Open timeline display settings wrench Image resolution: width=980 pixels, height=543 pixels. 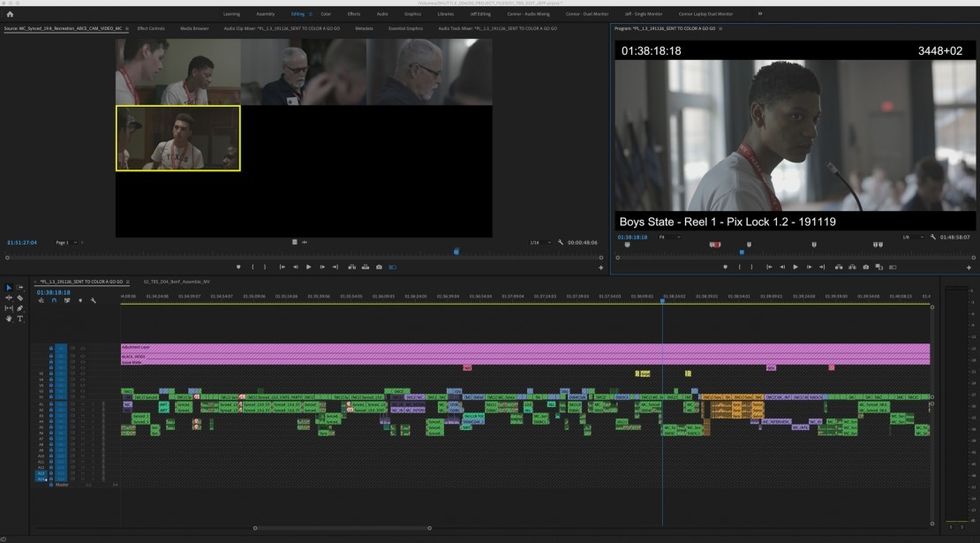coord(93,301)
